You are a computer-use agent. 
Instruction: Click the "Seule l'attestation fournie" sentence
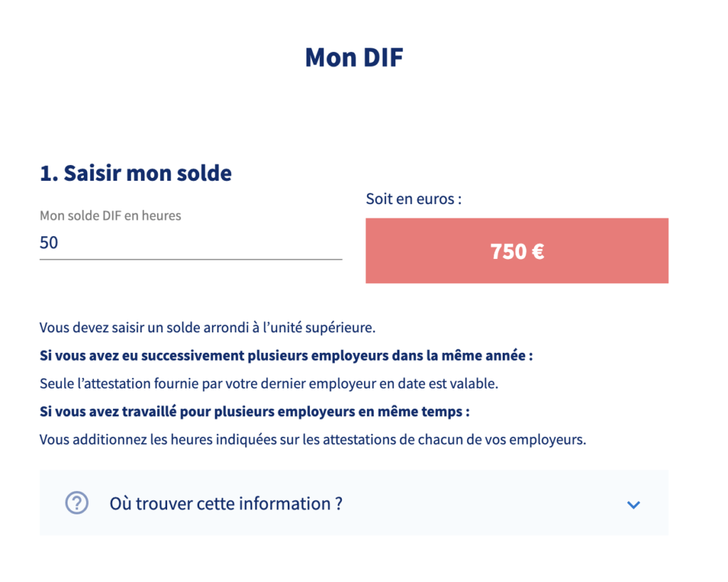click(269, 383)
